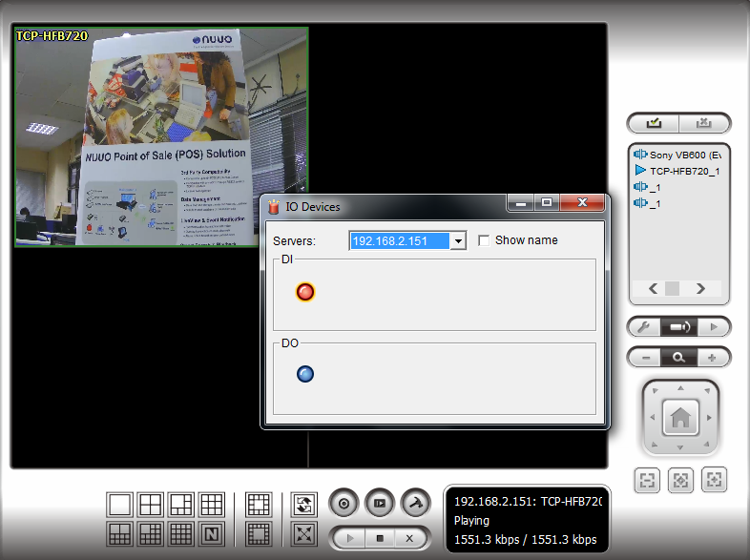Click the N custom layout icon
The image size is (750, 560).
[x=212, y=533]
